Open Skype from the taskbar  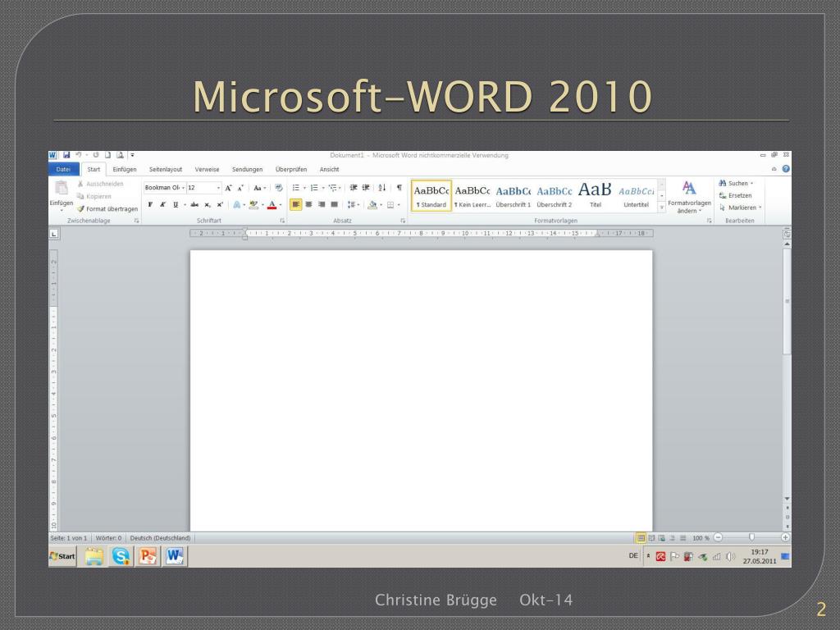(121, 557)
